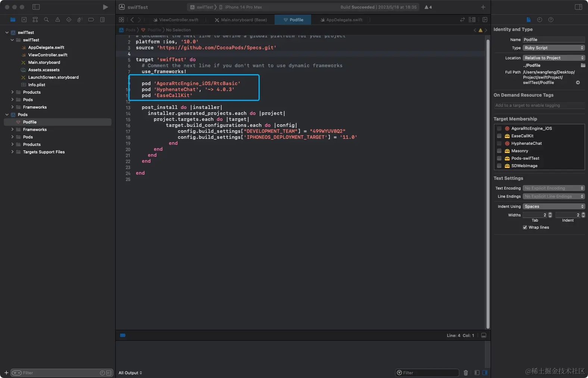
Task: Clear the console with trash icon
Action: [x=466, y=373]
